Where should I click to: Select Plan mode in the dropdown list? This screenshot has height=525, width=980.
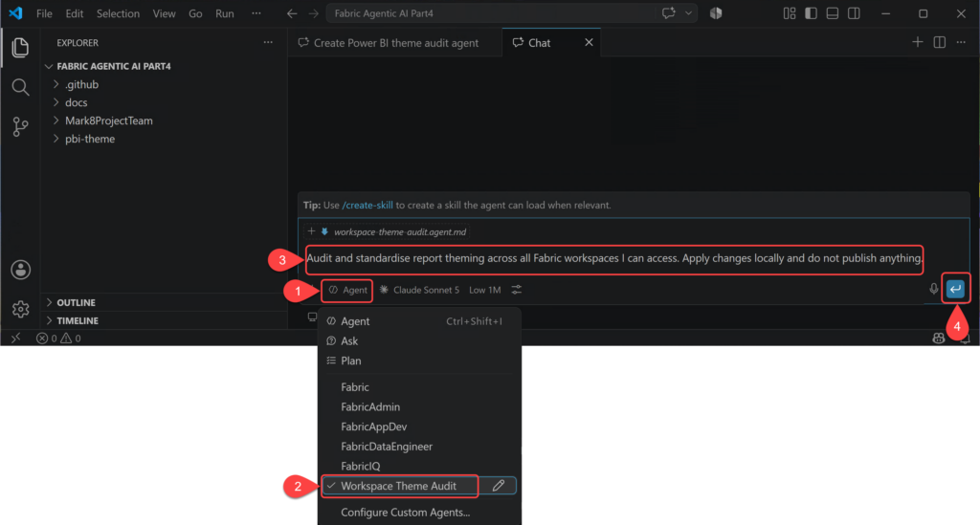419,361
